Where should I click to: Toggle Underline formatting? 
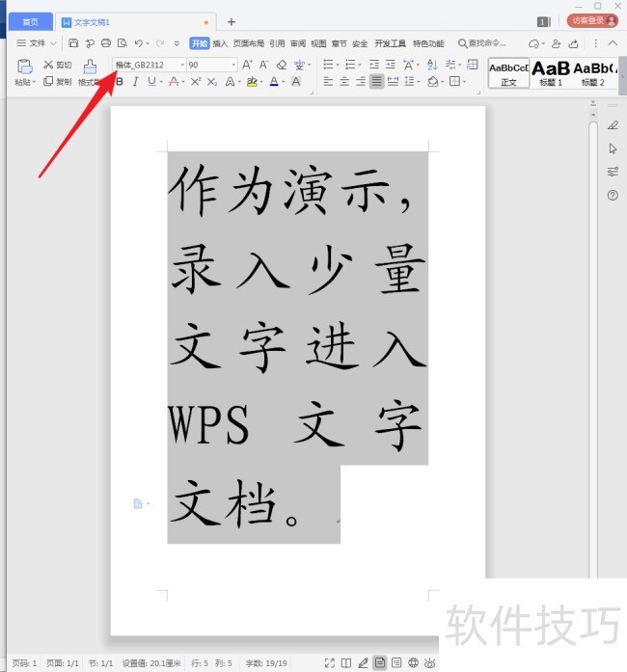click(x=151, y=81)
